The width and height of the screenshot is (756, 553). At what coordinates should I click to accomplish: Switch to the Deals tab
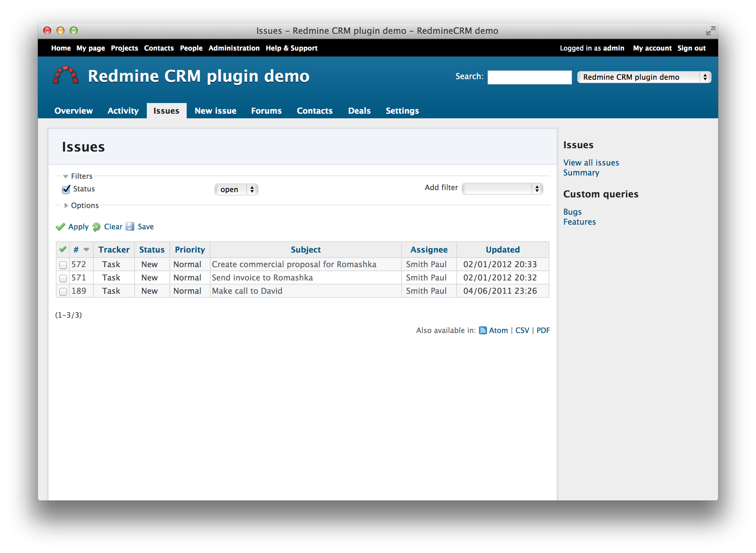359,111
